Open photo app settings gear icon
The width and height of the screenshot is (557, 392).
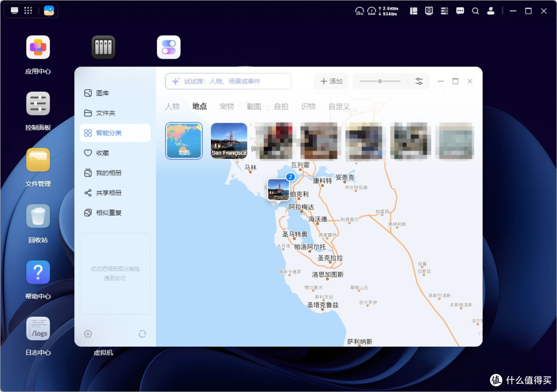point(88,334)
